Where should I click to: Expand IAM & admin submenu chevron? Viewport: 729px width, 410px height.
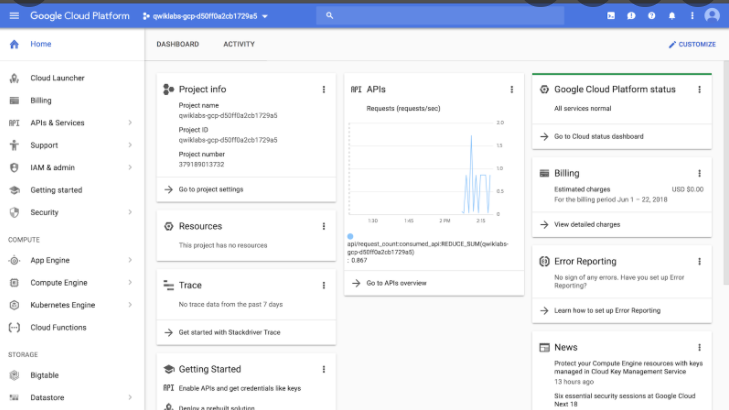(130, 167)
